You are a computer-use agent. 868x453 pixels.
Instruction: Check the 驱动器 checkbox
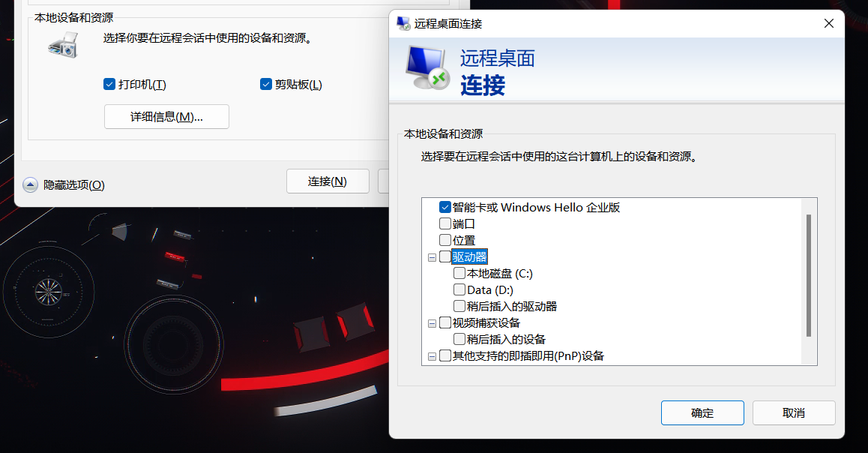click(x=445, y=256)
